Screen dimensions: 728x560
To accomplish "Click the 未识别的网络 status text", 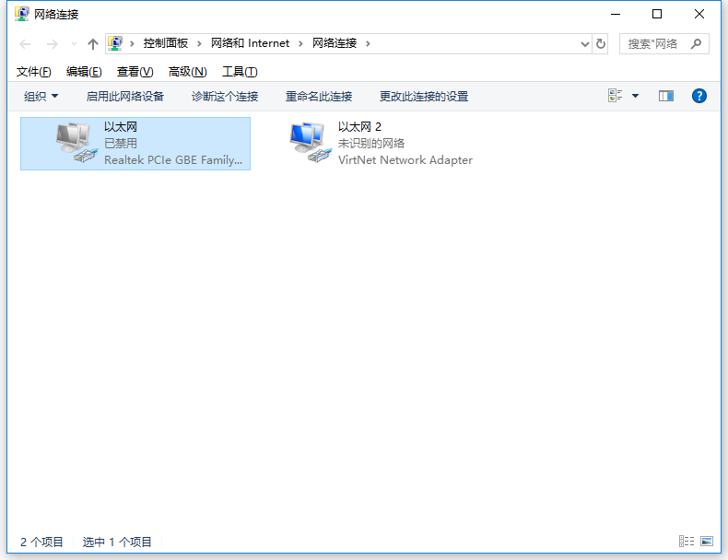I will coord(371,144).
